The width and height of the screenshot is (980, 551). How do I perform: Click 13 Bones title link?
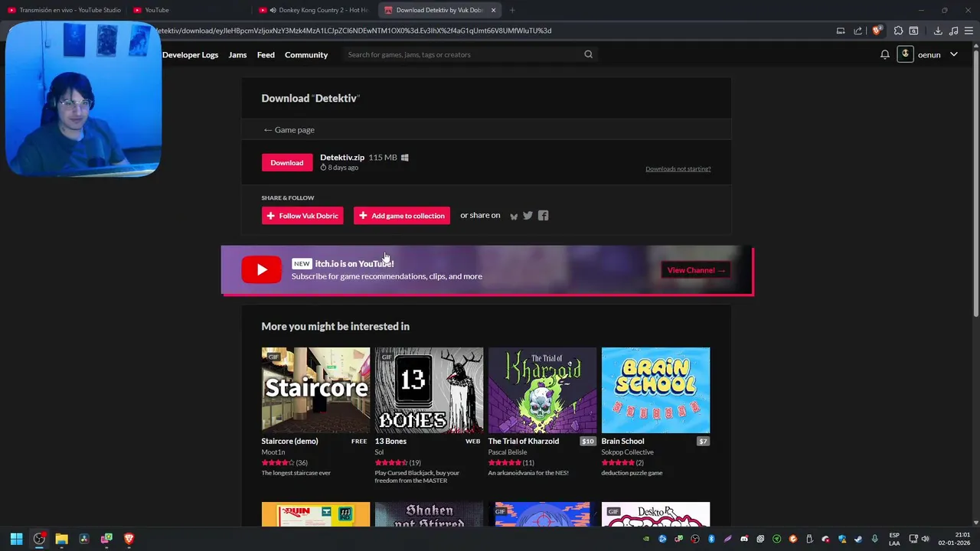[390, 442]
